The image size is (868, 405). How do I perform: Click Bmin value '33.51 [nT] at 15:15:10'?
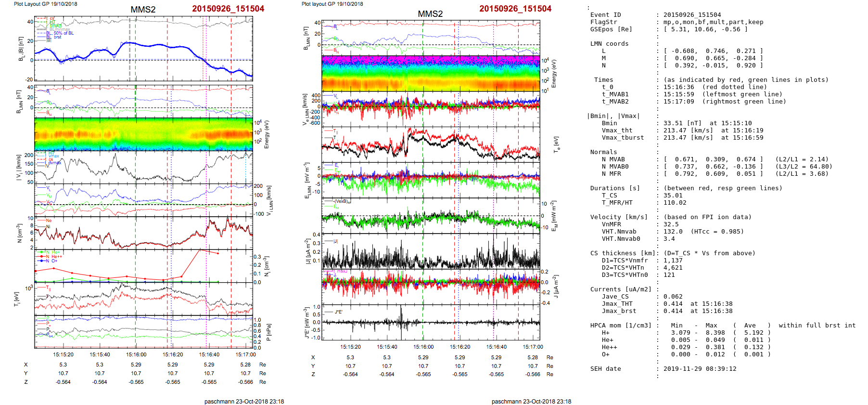(708, 123)
